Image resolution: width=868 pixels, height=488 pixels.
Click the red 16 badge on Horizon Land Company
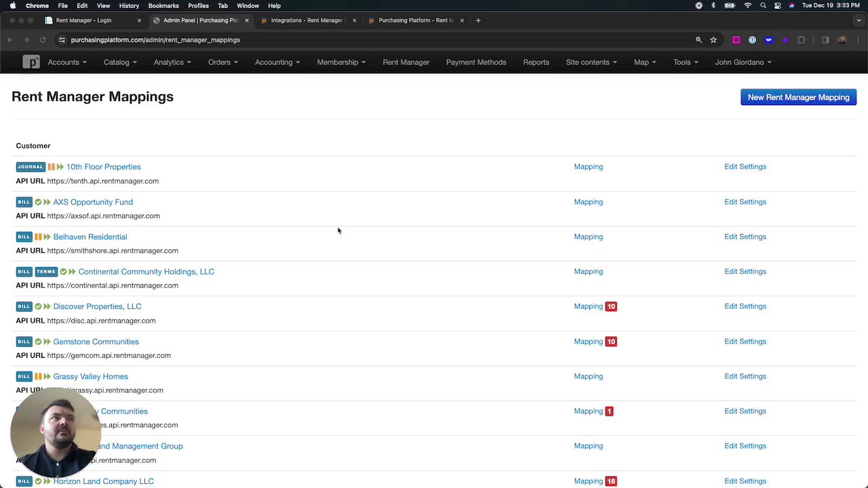[611, 481]
